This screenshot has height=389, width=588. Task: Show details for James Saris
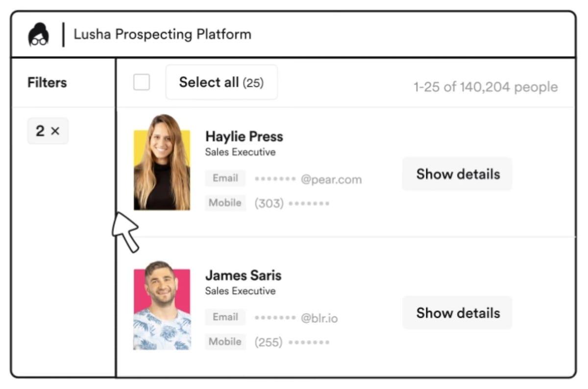pos(458,313)
